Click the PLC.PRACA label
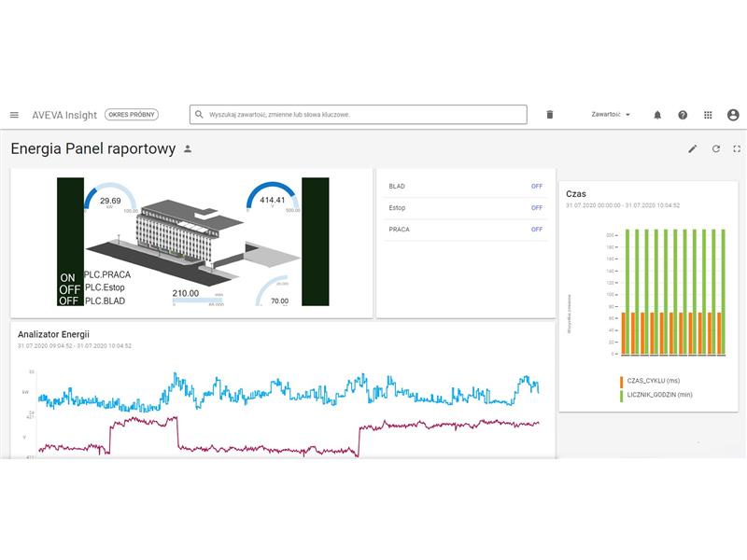 click(x=107, y=274)
